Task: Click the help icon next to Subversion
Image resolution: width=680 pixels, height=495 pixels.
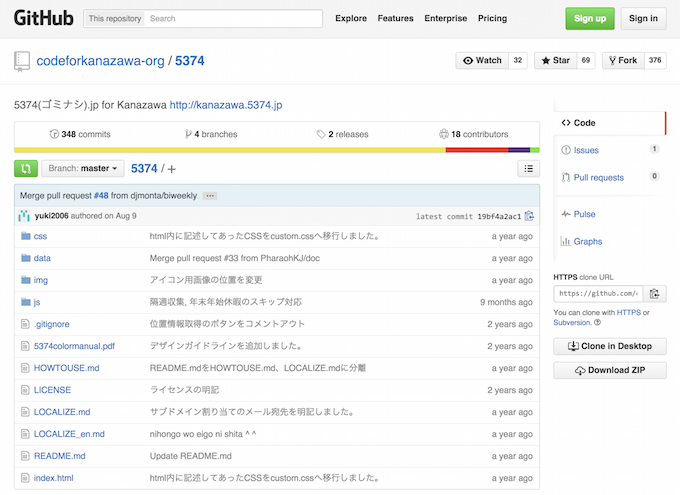Action: pyautogui.click(x=597, y=322)
